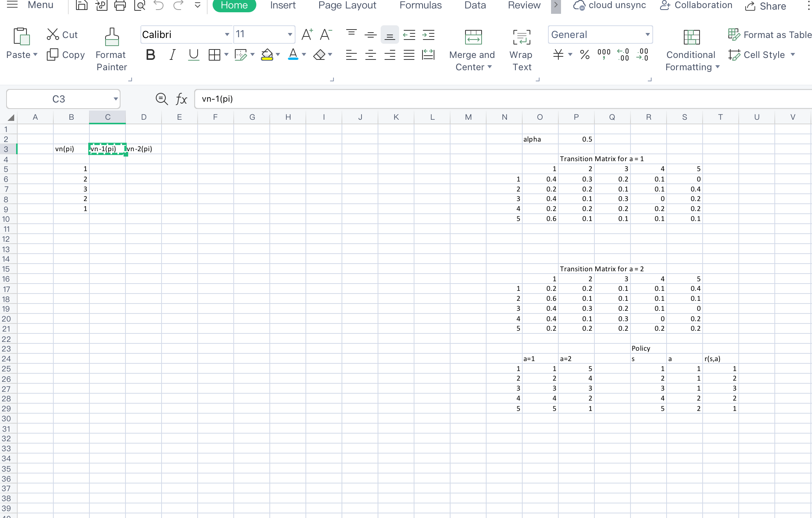Click the insert function fx icon
The height and width of the screenshot is (518, 812).
(181, 99)
